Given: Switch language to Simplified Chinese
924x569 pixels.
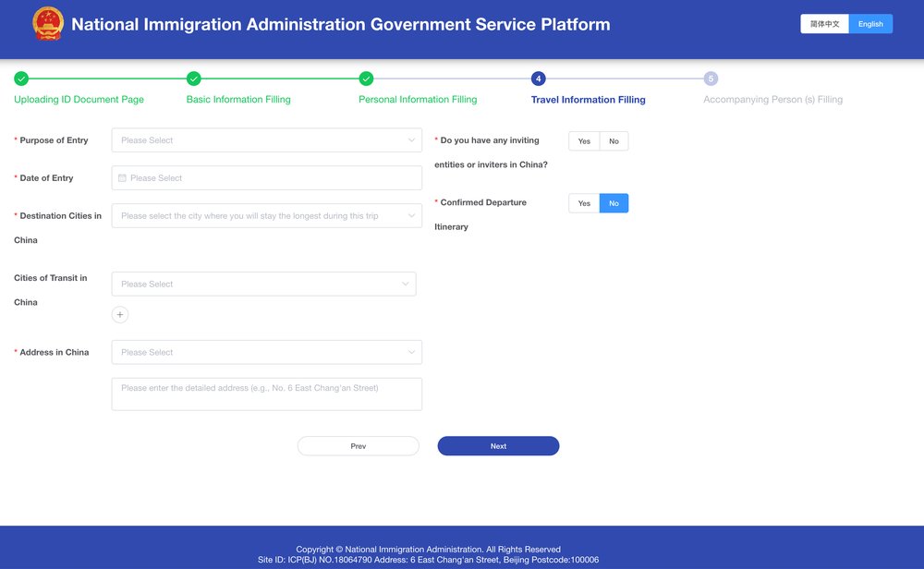Looking at the screenshot, I should click(824, 24).
